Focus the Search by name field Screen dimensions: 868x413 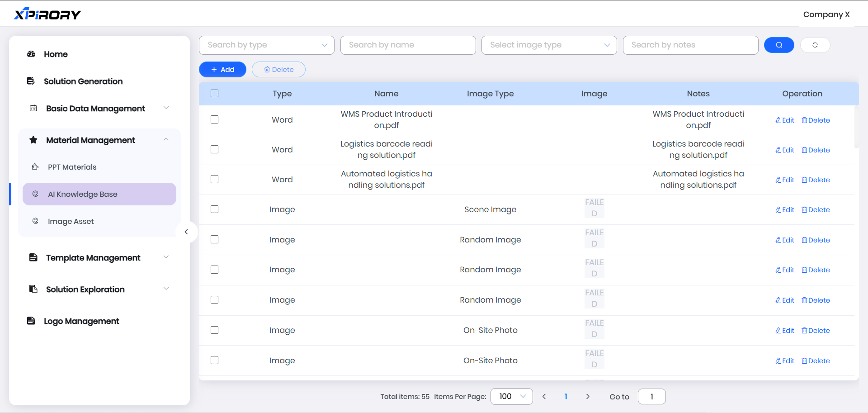(408, 45)
